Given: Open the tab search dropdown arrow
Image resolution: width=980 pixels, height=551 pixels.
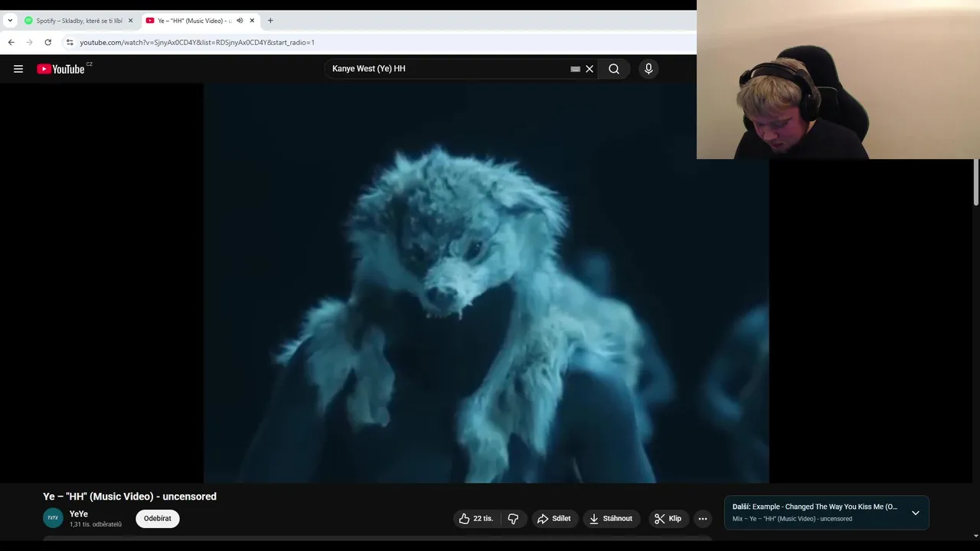Looking at the screenshot, I should pyautogui.click(x=10, y=21).
